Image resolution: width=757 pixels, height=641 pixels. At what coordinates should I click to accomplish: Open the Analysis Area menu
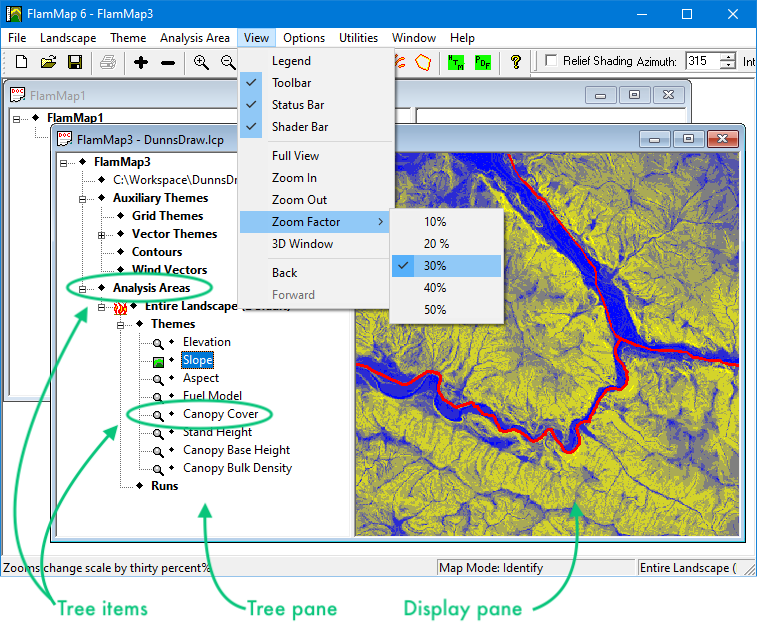coord(195,38)
